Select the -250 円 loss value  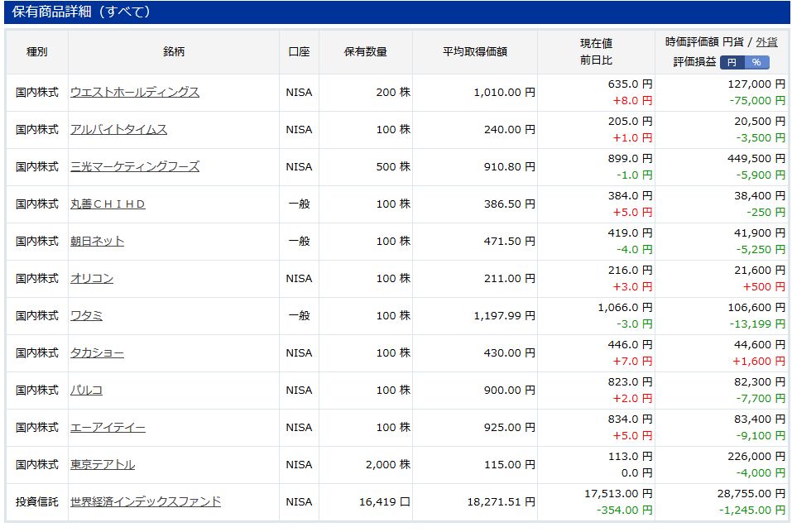point(766,213)
